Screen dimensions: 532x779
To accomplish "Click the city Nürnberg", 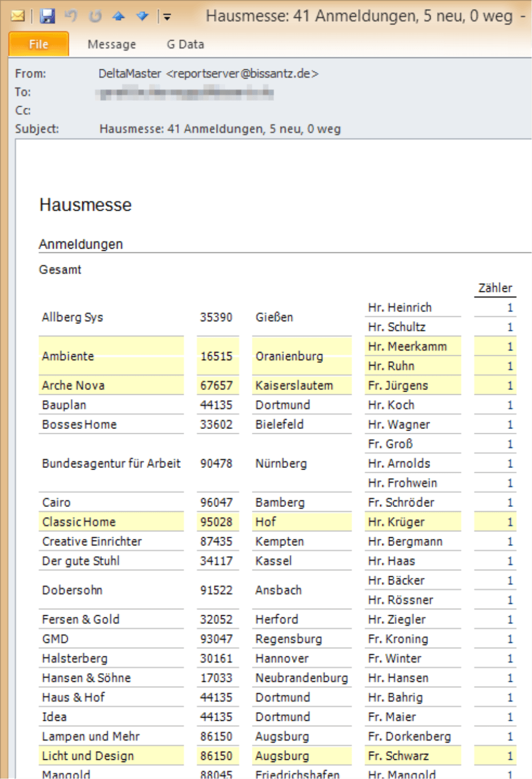I will coord(281,463).
